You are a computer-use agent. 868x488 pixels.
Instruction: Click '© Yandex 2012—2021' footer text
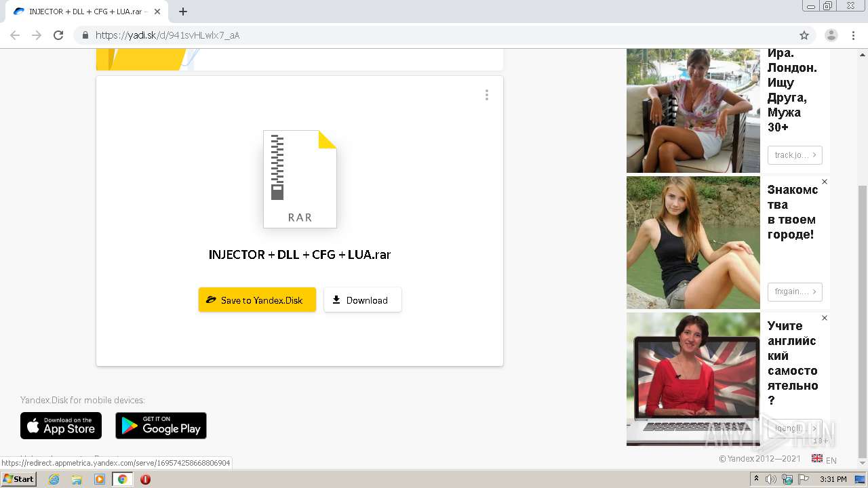coord(759,459)
